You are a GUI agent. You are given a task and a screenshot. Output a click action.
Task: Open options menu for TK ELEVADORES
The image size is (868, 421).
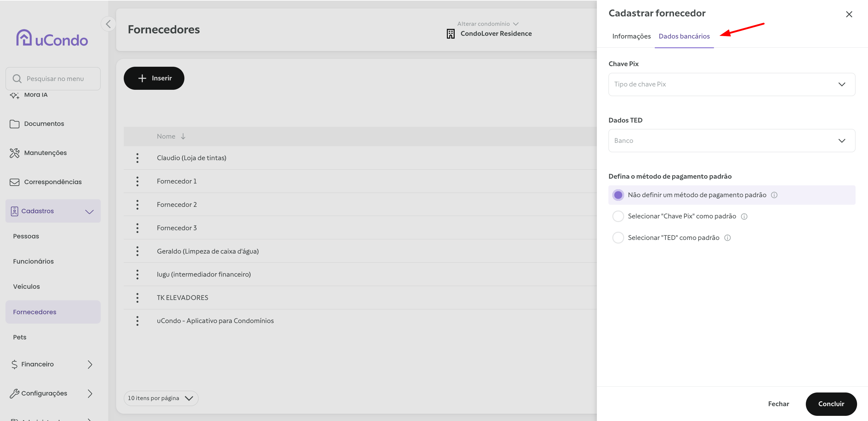pos(137,298)
